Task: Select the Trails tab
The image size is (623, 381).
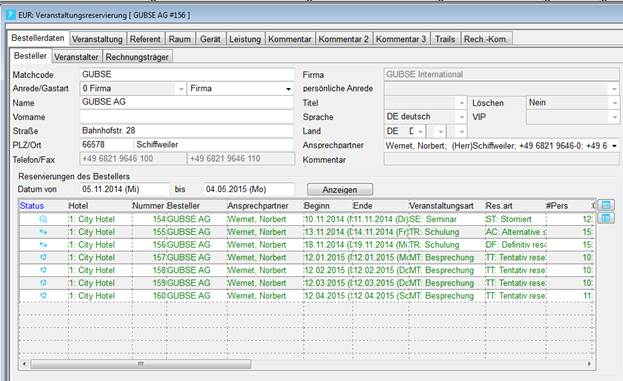Action: click(445, 39)
